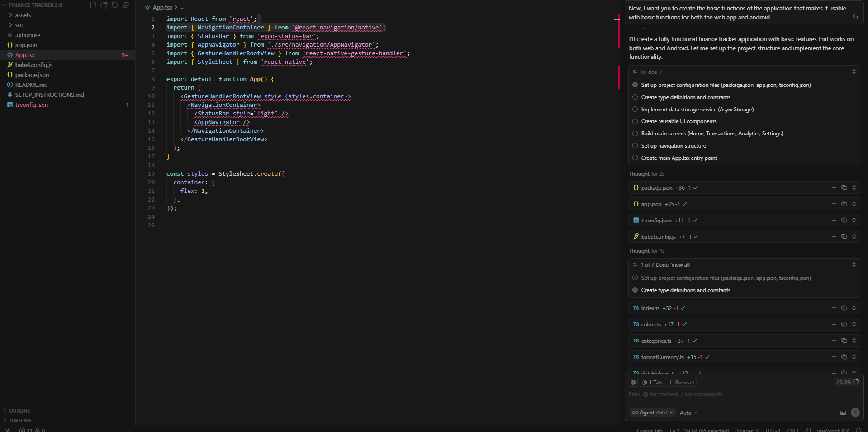
Task: Click the send arrow button in chat
Action: click(x=855, y=413)
